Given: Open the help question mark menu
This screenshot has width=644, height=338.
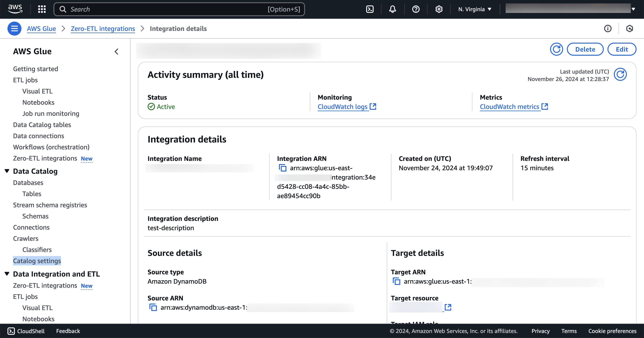Looking at the screenshot, I should [416, 9].
